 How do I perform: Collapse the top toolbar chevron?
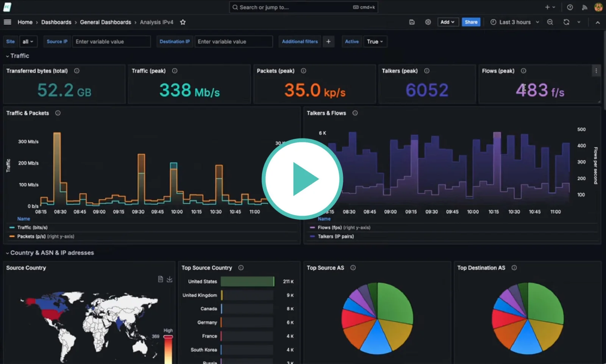click(598, 22)
